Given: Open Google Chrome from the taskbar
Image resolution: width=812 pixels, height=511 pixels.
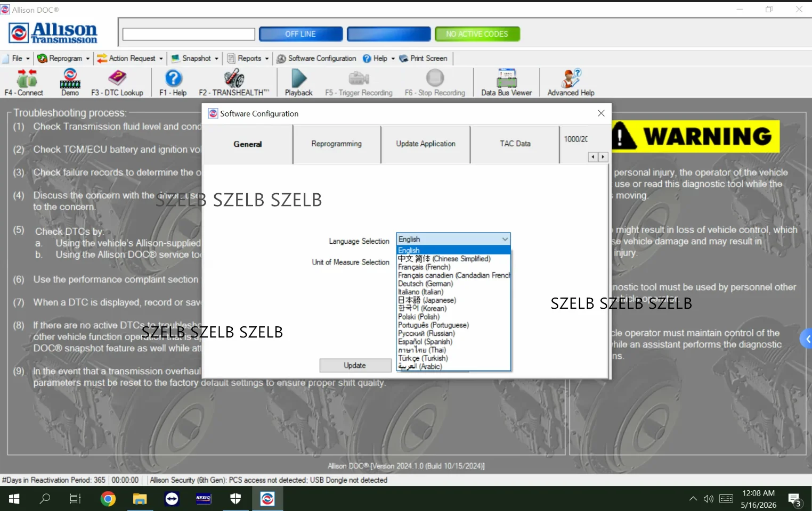Looking at the screenshot, I should 108,499.
